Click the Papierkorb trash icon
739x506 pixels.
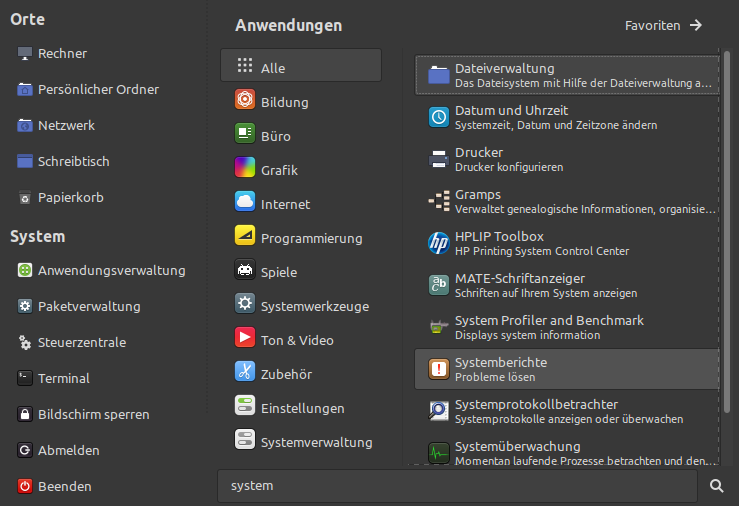coord(25,197)
